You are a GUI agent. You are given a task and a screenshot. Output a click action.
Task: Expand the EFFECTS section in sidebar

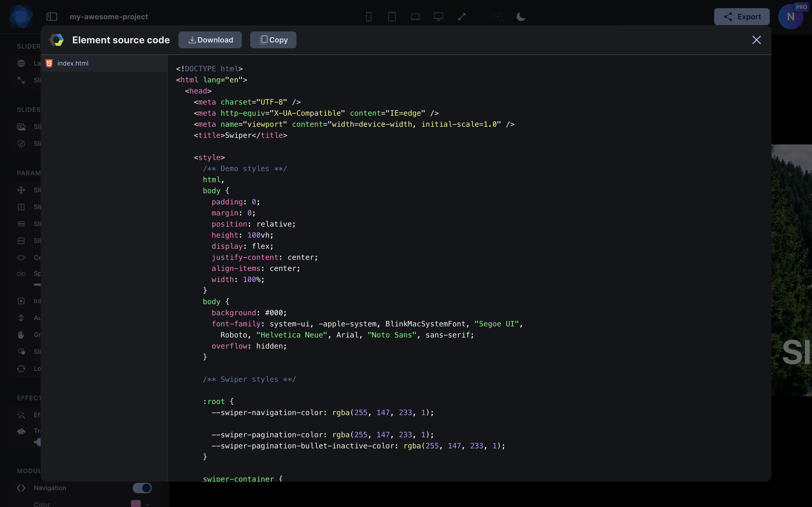[31, 398]
